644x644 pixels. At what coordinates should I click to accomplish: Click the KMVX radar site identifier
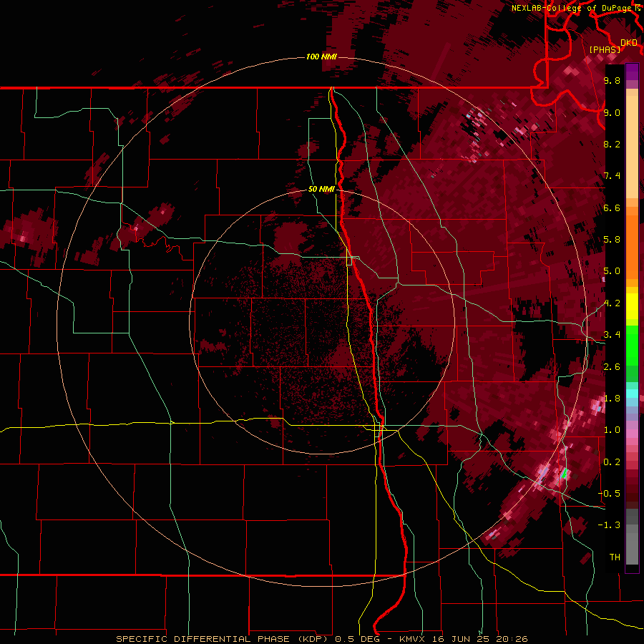tap(412, 639)
